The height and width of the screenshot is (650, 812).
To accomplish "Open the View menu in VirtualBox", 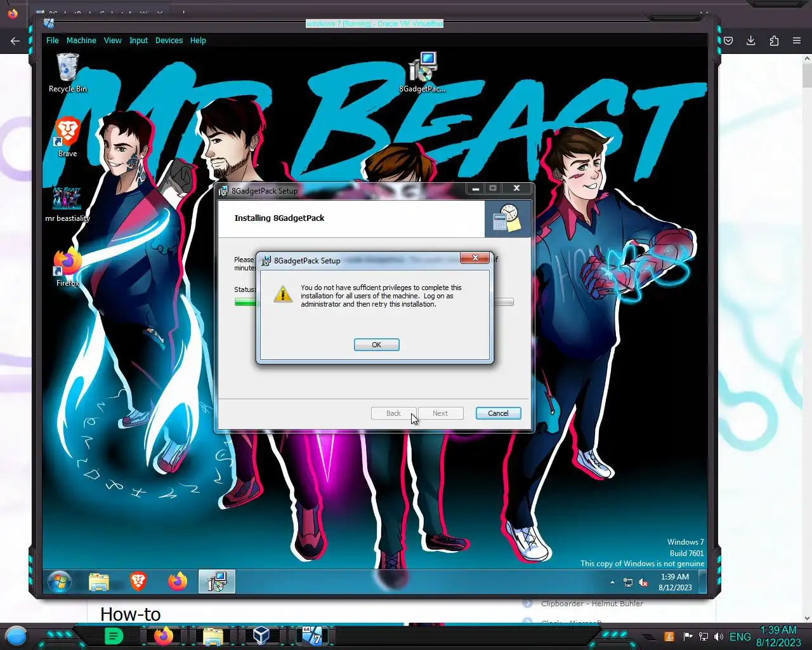I will [113, 40].
